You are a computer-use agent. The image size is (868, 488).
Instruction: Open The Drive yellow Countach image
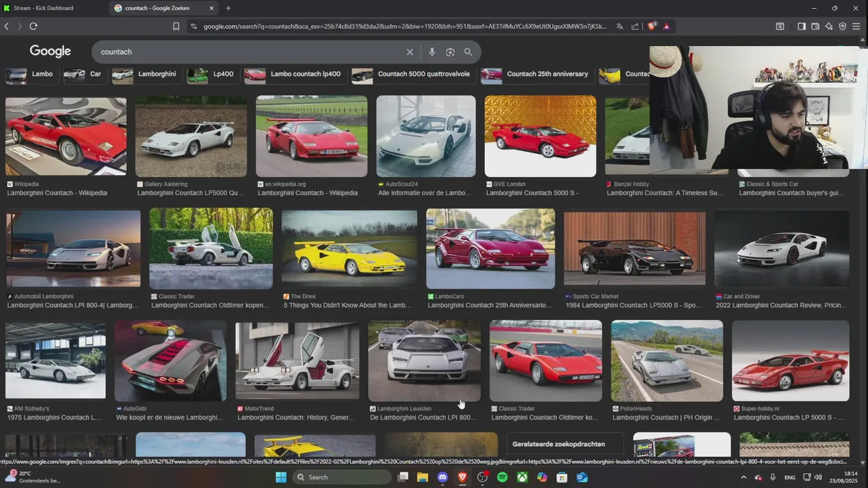[349, 249]
